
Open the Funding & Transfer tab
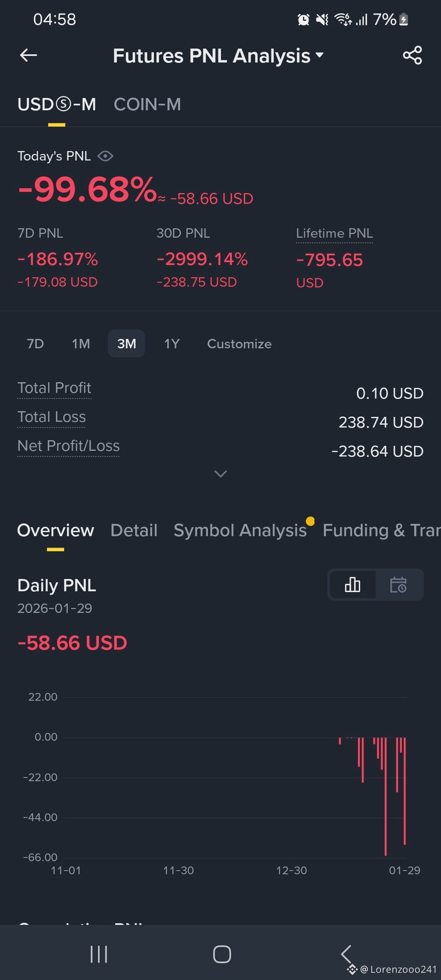point(381,530)
